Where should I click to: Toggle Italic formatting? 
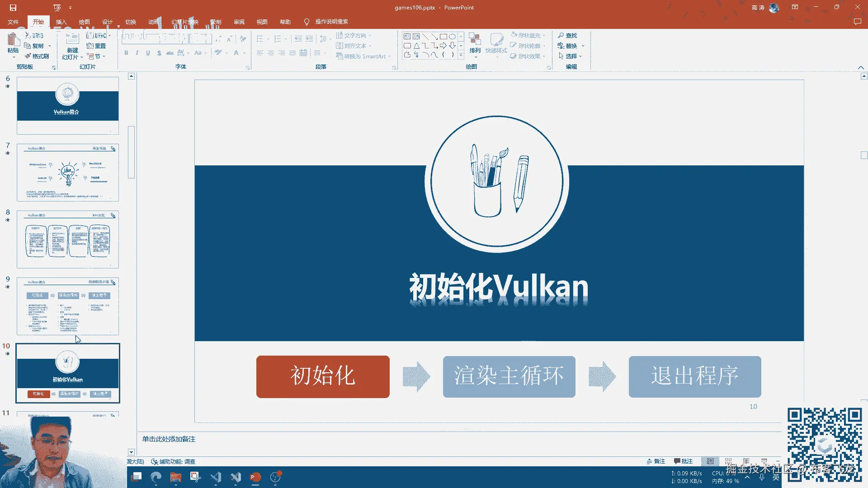(x=137, y=53)
